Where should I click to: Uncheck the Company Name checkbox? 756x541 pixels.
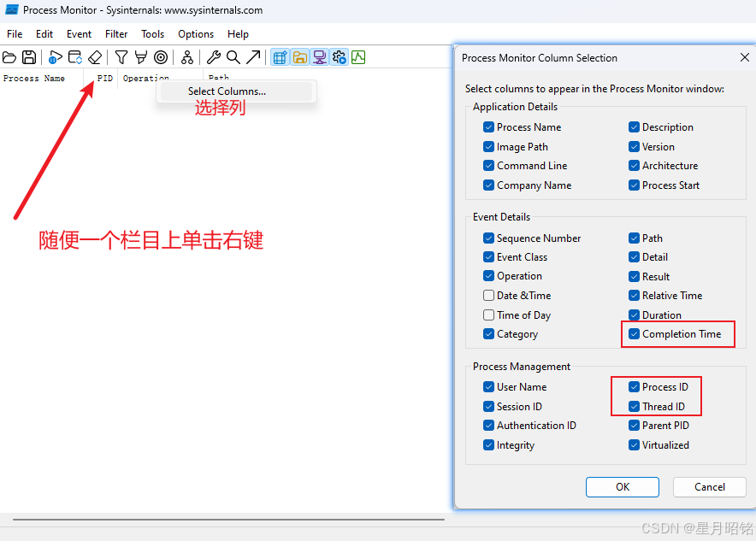click(x=488, y=185)
